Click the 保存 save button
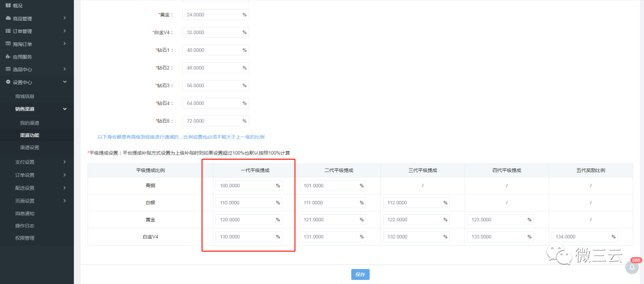The image size is (644, 284). tap(360, 274)
